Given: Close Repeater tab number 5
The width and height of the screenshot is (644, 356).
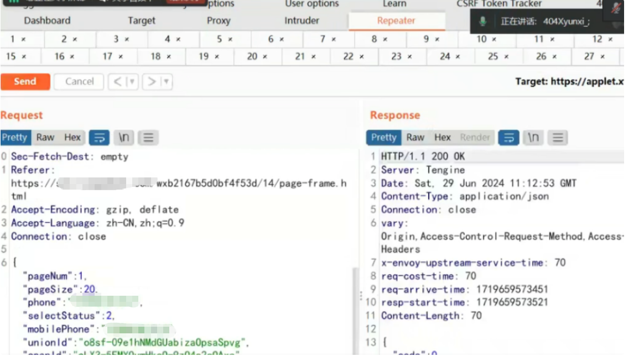Looking at the screenshot, I should [230, 40].
